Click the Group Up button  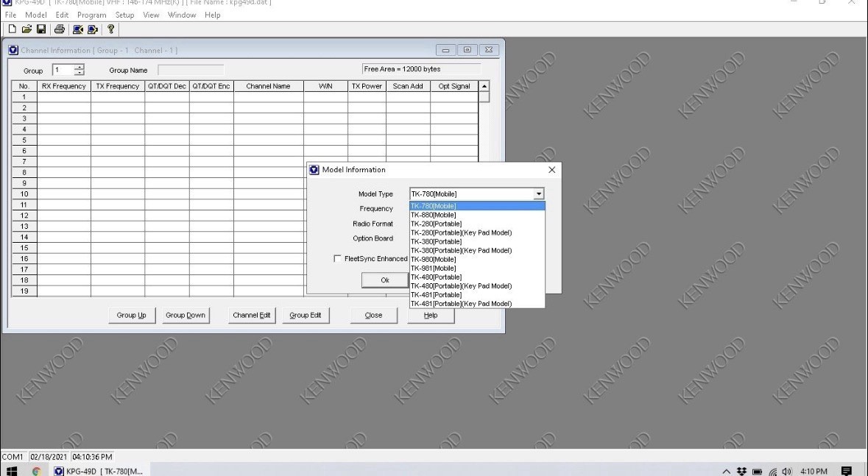(132, 316)
